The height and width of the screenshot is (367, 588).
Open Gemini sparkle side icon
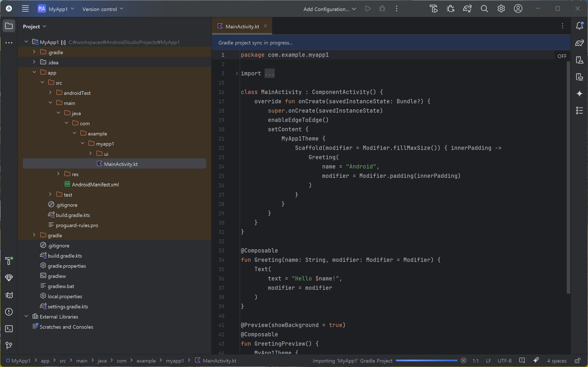click(580, 94)
